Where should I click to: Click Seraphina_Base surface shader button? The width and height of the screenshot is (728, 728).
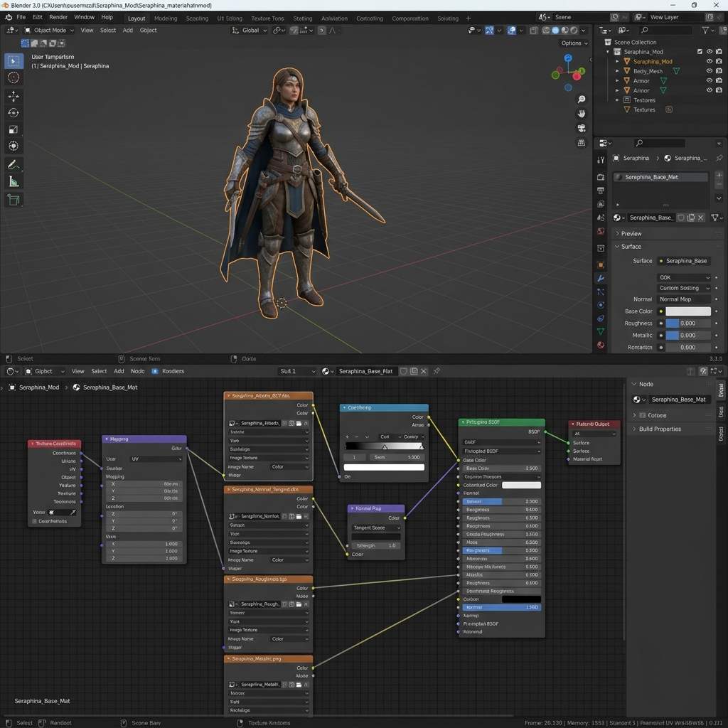click(683, 261)
